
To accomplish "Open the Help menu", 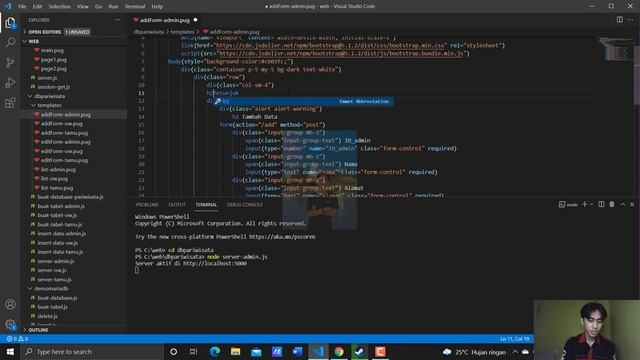I will pos(157,6).
